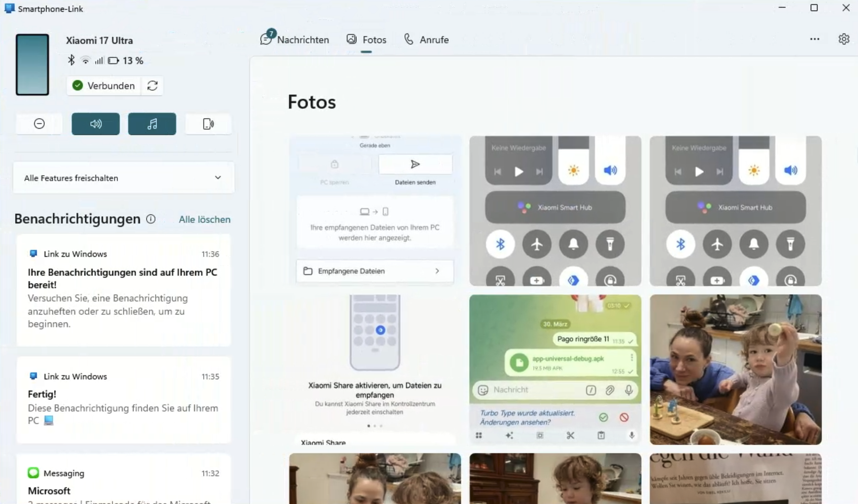Click Nachrichten messages icon with badge

coord(267,39)
